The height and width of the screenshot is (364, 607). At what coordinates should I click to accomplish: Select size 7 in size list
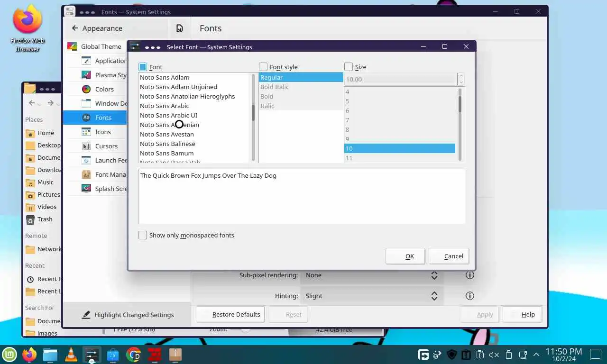[x=400, y=120]
